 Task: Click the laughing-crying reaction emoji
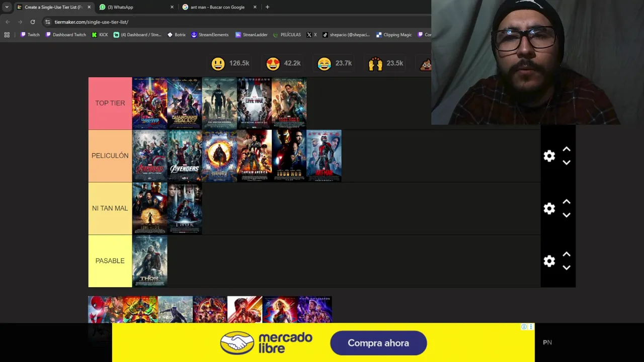coord(324,64)
